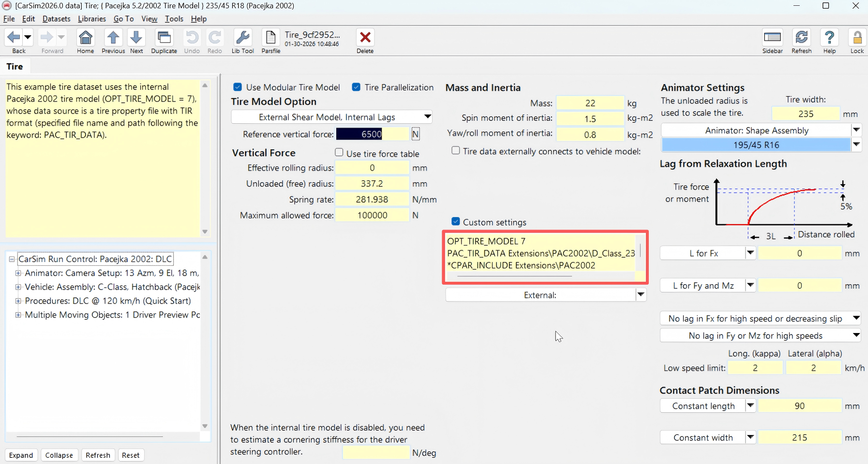Open the Edit menu
This screenshot has width=868, height=464.
29,19
